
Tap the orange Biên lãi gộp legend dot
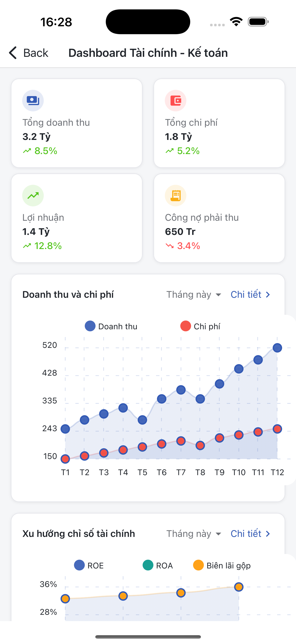click(x=198, y=565)
